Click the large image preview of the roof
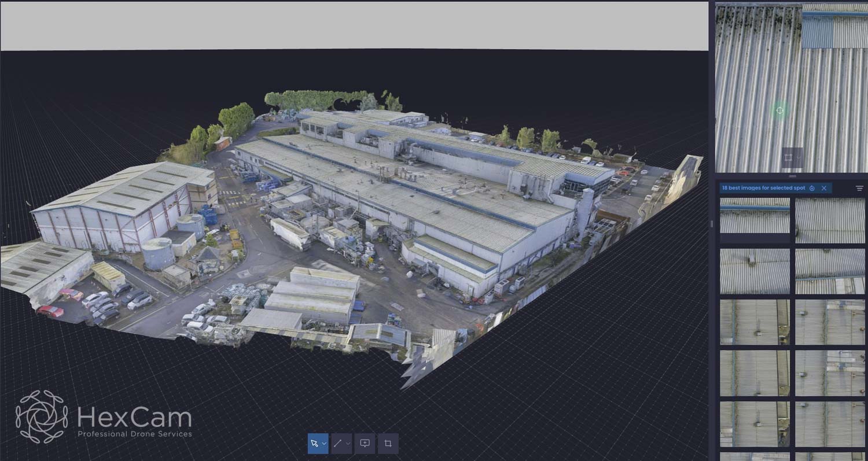Viewport: 868px width, 461px height. pos(791,88)
